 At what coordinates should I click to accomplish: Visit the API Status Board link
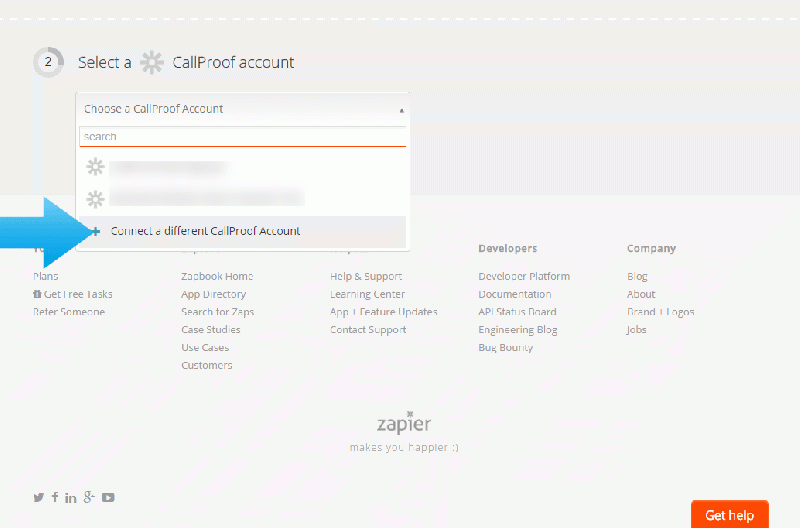click(517, 312)
